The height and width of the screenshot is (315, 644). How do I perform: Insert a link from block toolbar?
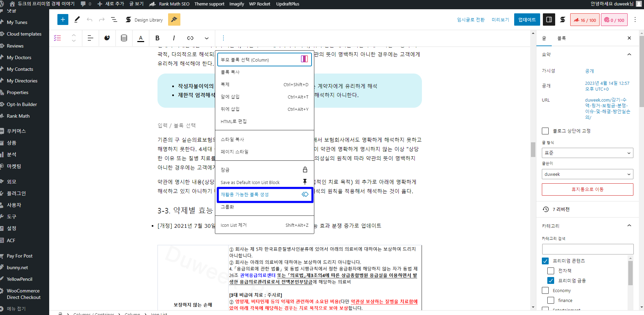pyautogui.click(x=190, y=38)
